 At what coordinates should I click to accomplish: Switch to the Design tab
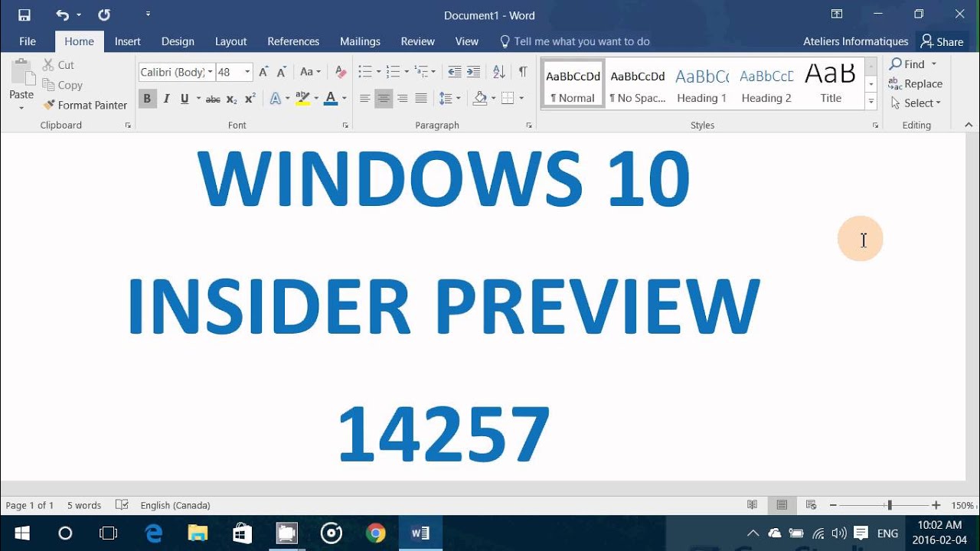[178, 41]
